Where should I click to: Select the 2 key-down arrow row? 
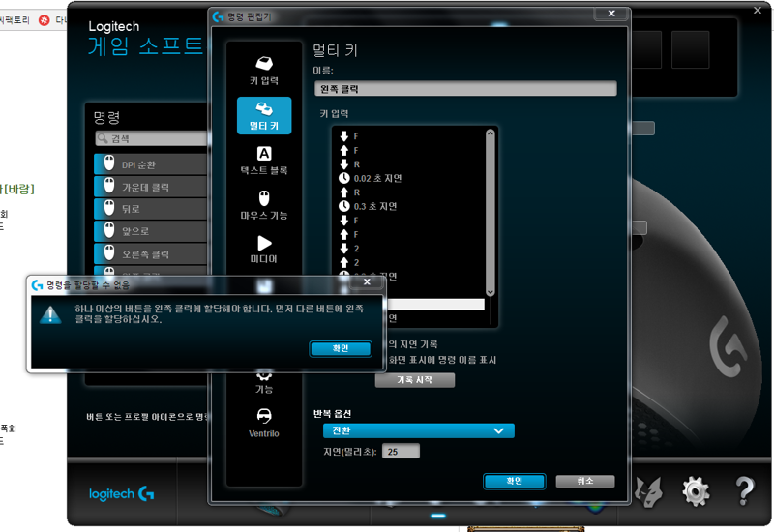pyautogui.click(x=349, y=249)
